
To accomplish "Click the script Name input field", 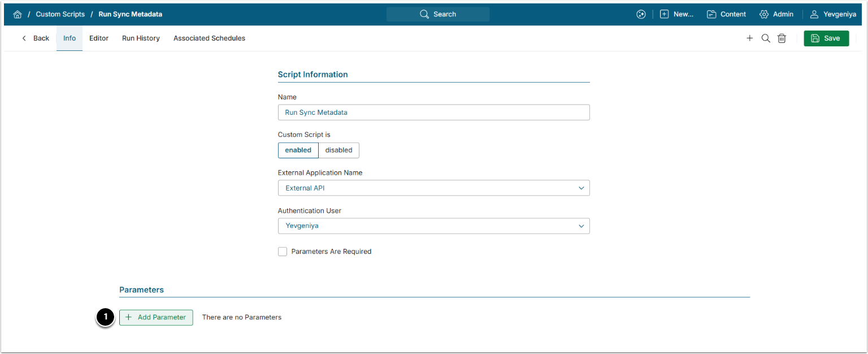I will point(433,113).
